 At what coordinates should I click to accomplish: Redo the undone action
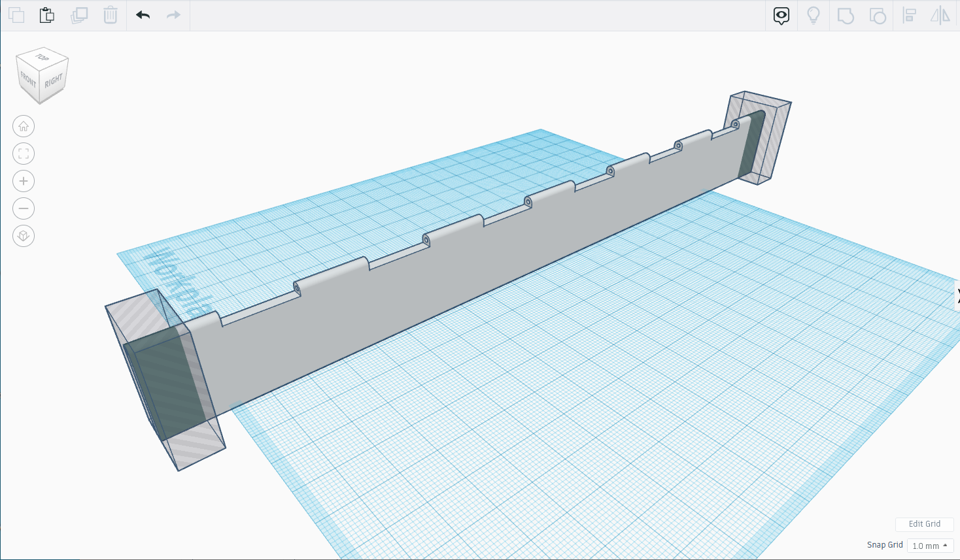click(173, 15)
